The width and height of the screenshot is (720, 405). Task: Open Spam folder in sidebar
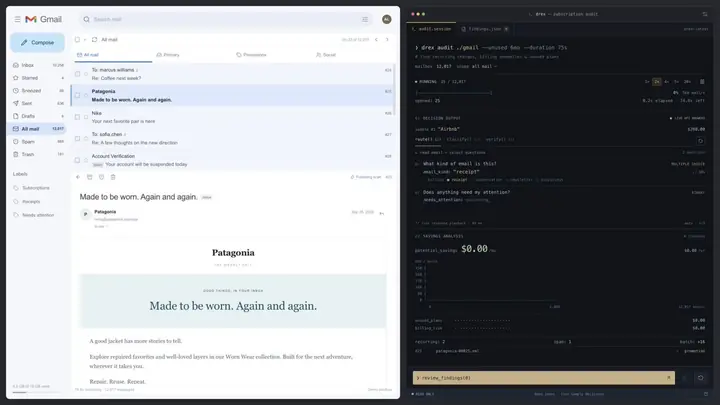point(38,142)
